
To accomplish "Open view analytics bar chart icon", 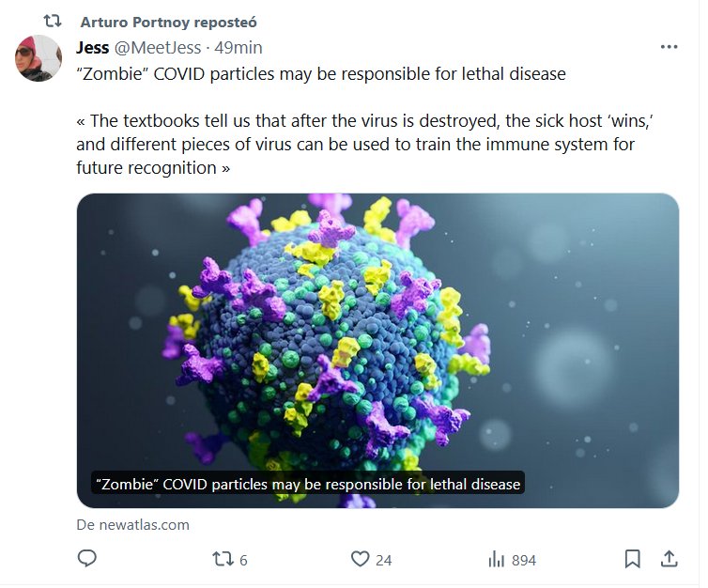I will pos(497,559).
